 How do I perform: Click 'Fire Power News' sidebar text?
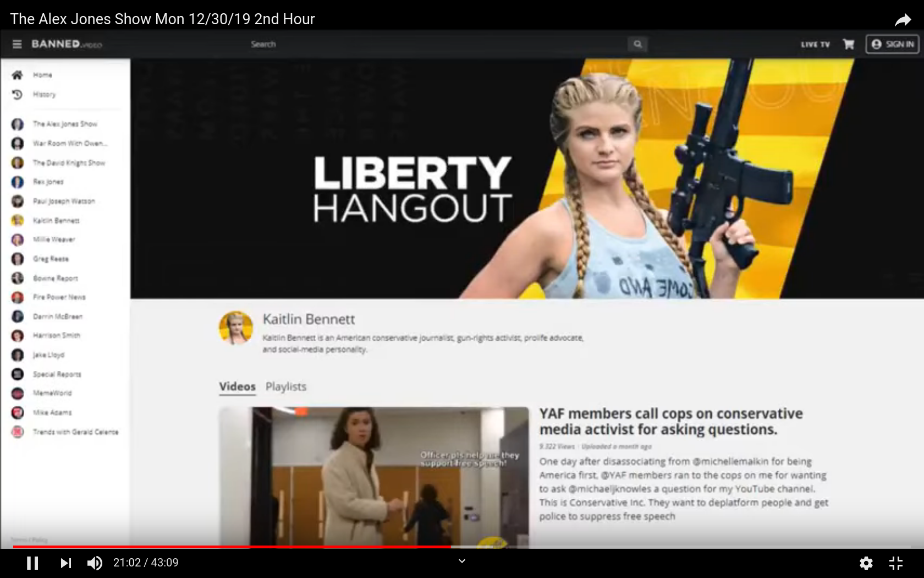[59, 297]
